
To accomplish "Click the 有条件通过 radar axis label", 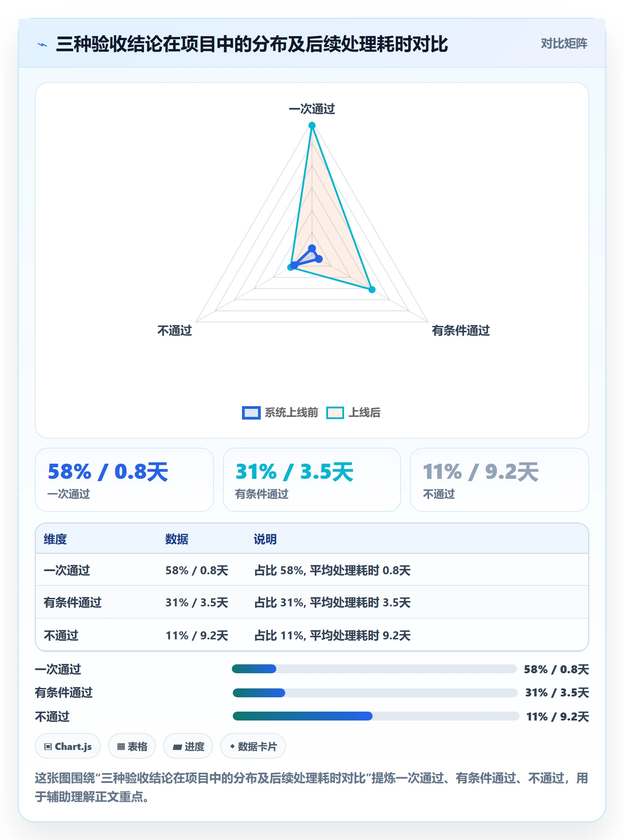I will point(461,330).
